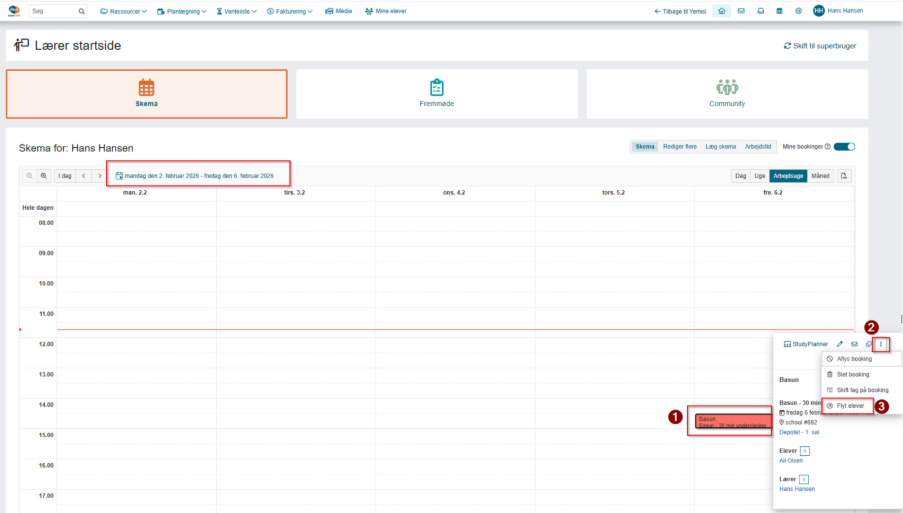Open the week date range picker

tap(195, 176)
